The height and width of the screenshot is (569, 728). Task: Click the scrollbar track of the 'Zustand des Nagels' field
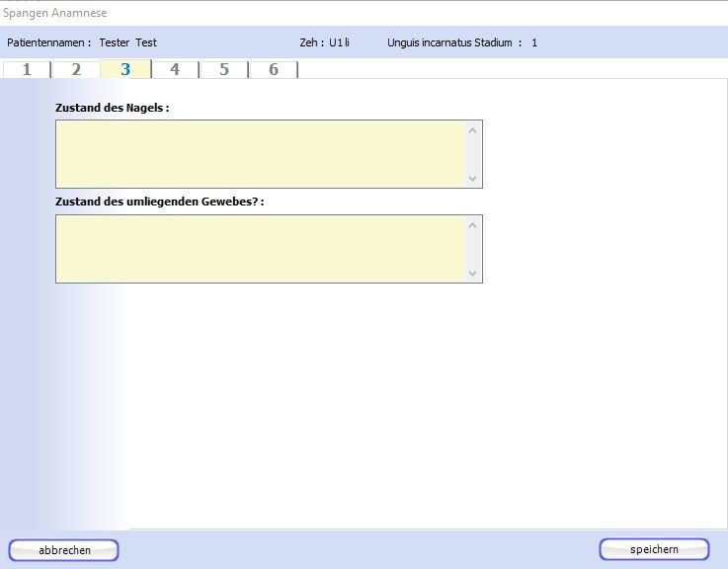point(472,154)
